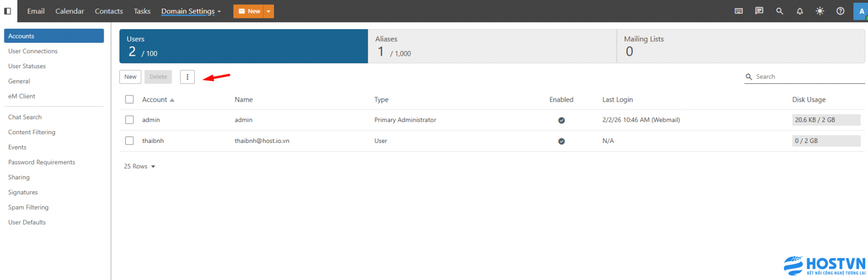Click the admin disk usage bar
Viewport: 868px width, 280px height.
[x=826, y=120]
